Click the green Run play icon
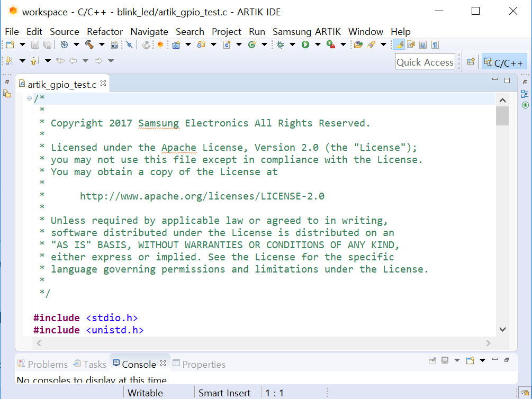Screen dimensions: 532x399 point(305,44)
